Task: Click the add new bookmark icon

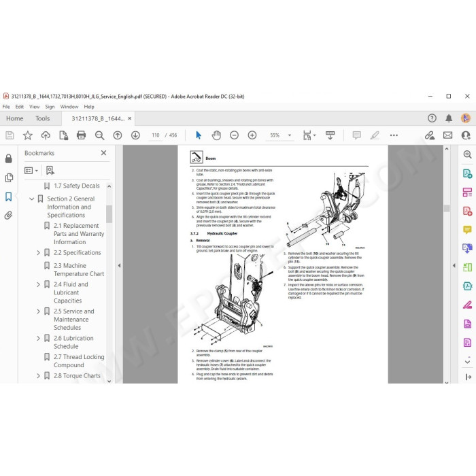Action: (x=50, y=171)
